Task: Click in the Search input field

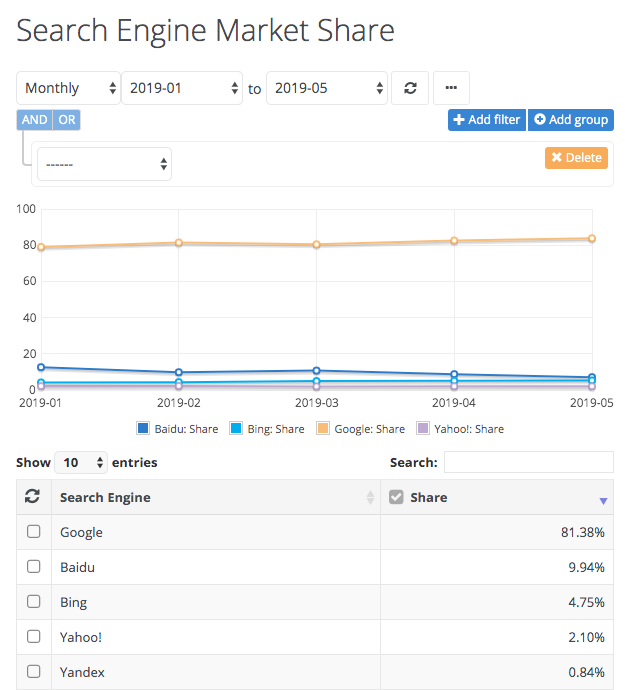Action: 529,462
